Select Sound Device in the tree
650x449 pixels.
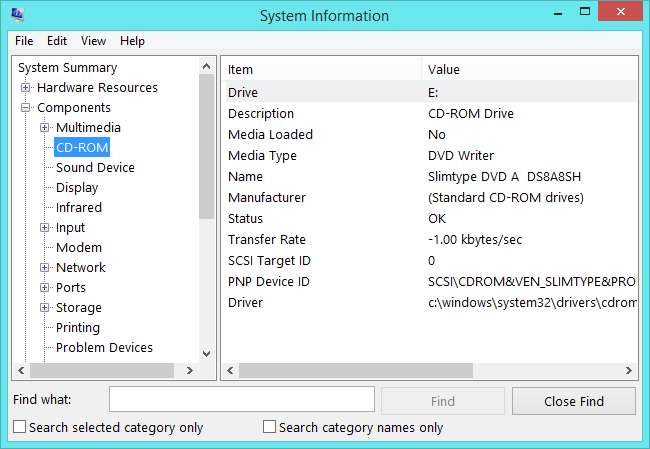(x=95, y=168)
